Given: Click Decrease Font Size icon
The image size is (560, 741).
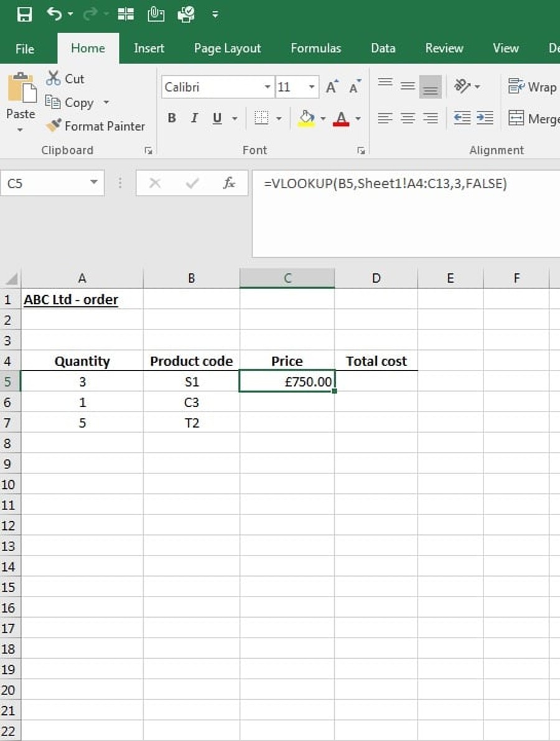Looking at the screenshot, I should click(355, 87).
